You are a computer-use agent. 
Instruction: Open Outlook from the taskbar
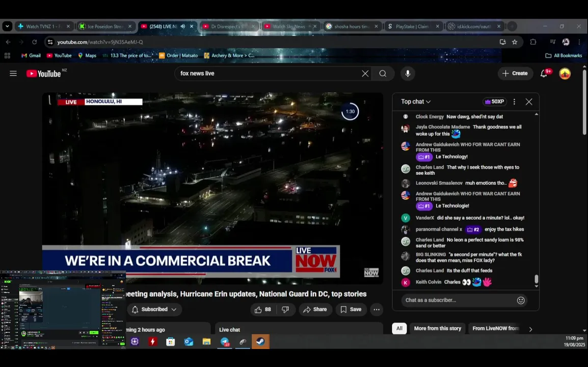point(188,342)
